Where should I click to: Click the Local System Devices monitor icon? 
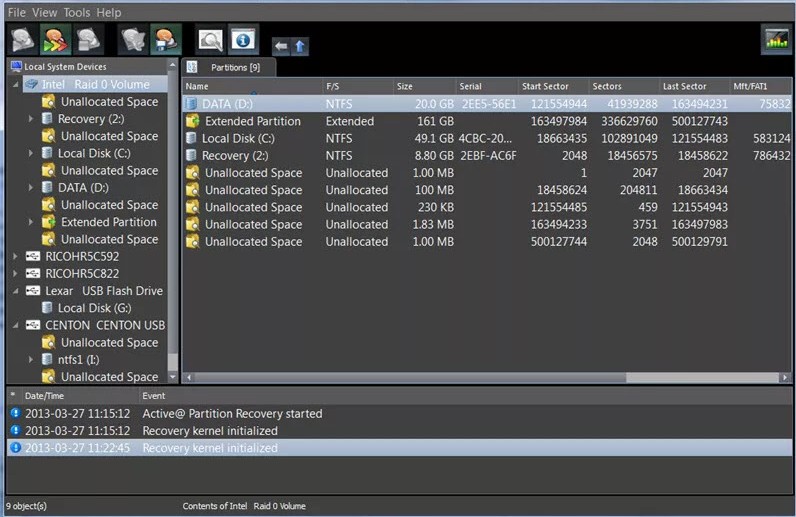(16, 67)
